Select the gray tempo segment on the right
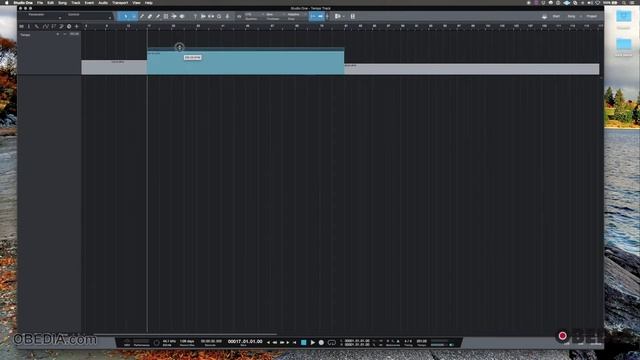Image resolution: width=640 pixels, height=360 pixels. (x=471, y=69)
